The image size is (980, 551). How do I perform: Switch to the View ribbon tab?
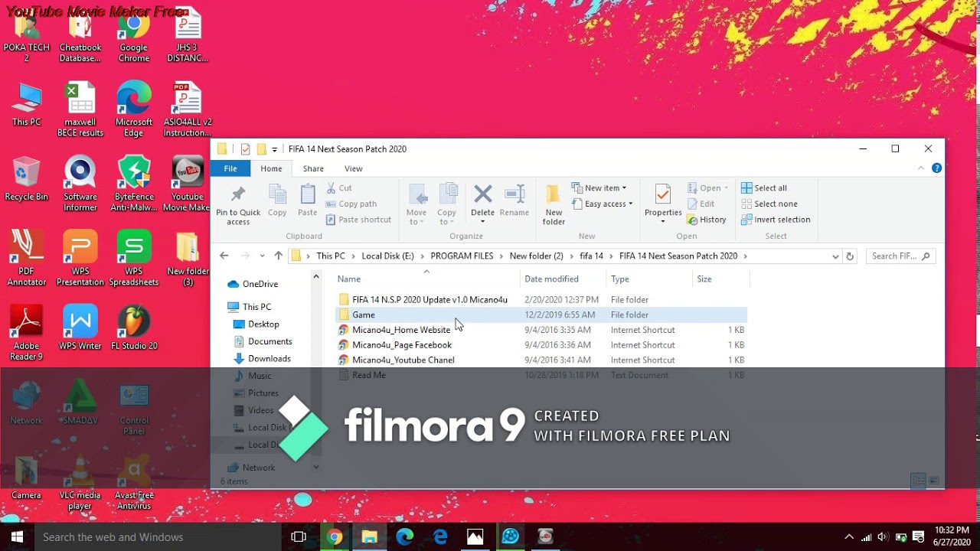pos(354,168)
